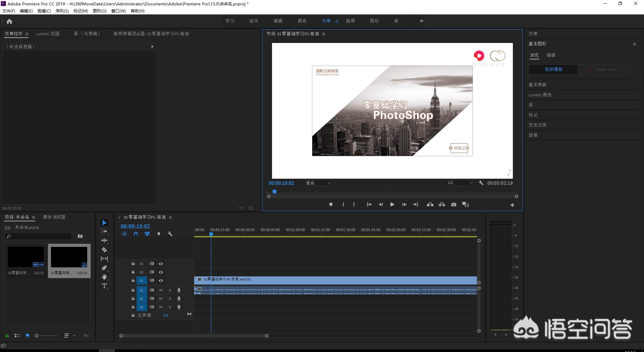The width and height of the screenshot is (644, 352).
Task: Step forward one frame
Action: pos(404,205)
